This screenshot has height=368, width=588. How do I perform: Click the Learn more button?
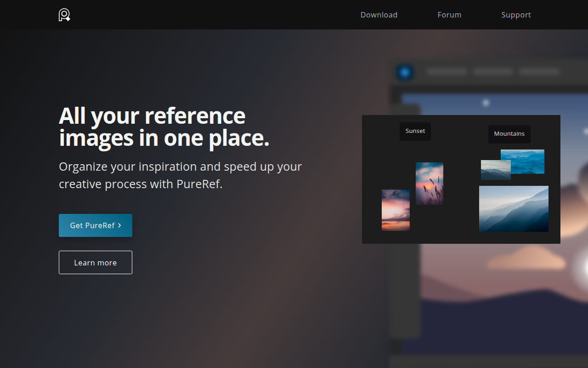click(96, 262)
